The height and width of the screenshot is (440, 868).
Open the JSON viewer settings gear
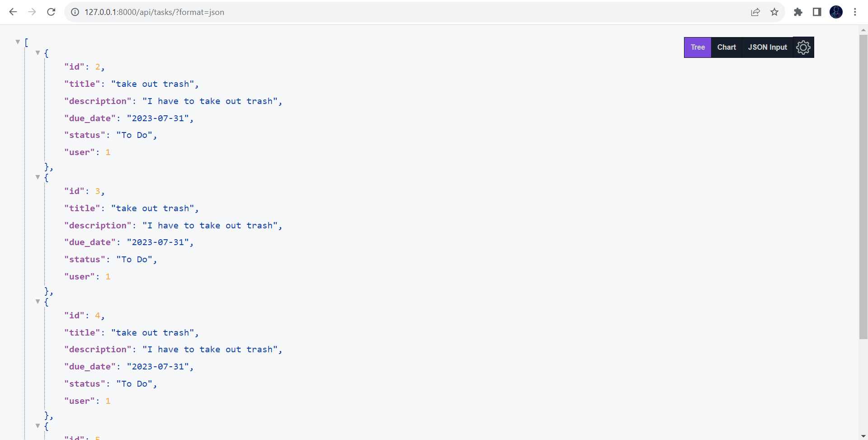pyautogui.click(x=804, y=47)
